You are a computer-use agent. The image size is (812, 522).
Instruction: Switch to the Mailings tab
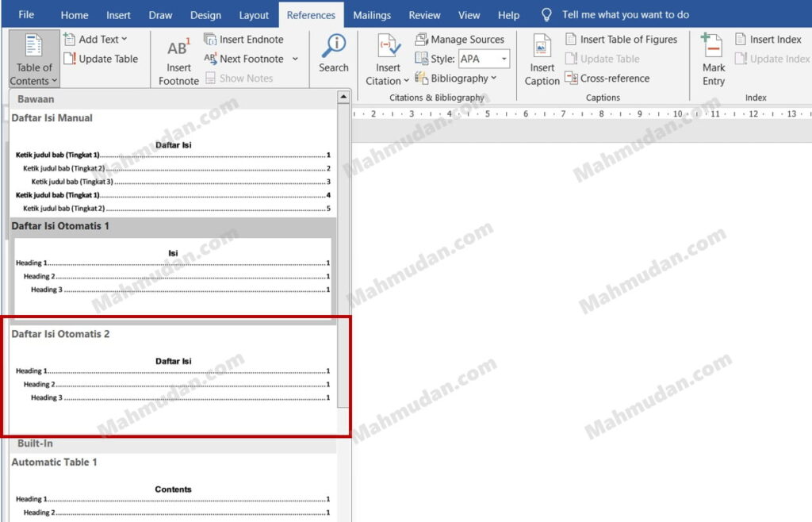[372, 15]
